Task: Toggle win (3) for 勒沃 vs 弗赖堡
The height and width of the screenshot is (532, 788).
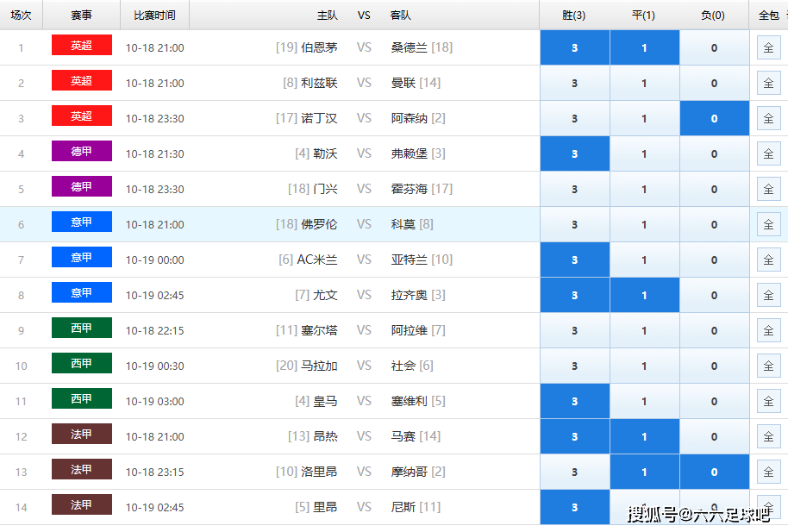Action: click(x=575, y=153)
